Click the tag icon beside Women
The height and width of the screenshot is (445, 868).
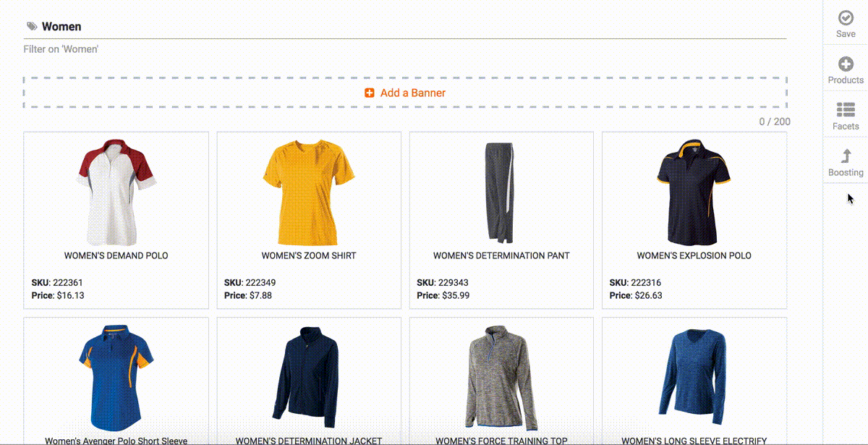click(32, 27)
